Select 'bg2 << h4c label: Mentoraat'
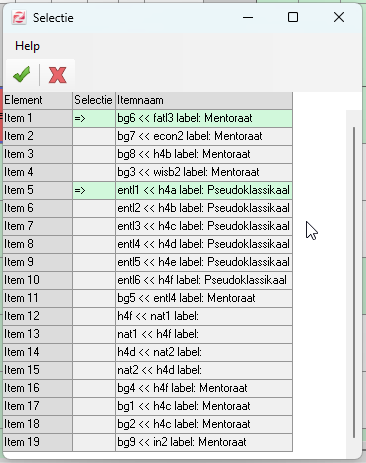Image resolution: width=366 pixels, height=463 pixels. [x=204, y=424]
